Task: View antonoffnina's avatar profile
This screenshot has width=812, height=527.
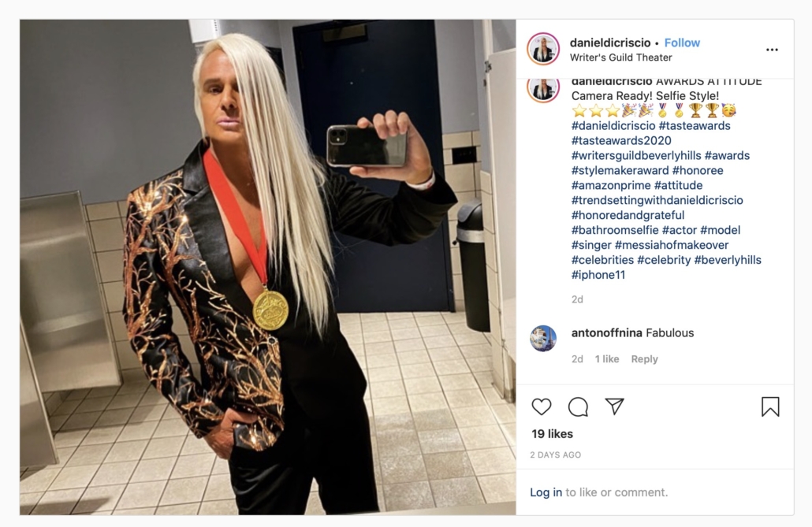Action: pos(543,339)
